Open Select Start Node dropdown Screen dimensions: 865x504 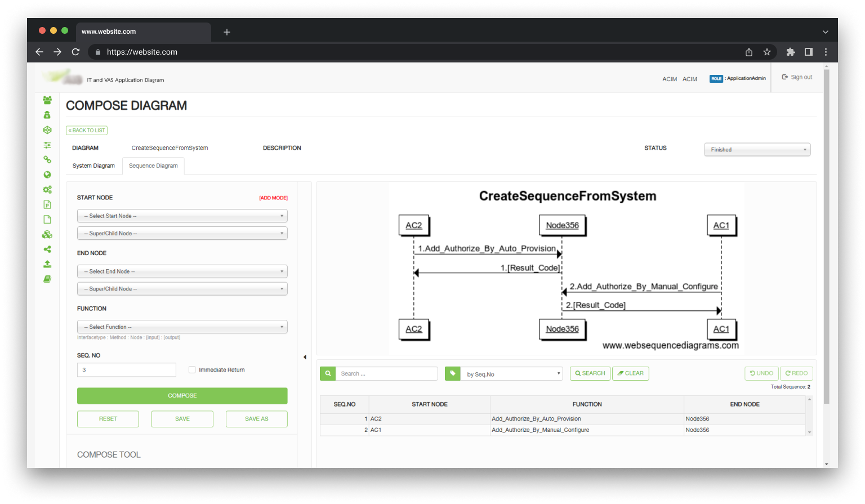[182, 216]
